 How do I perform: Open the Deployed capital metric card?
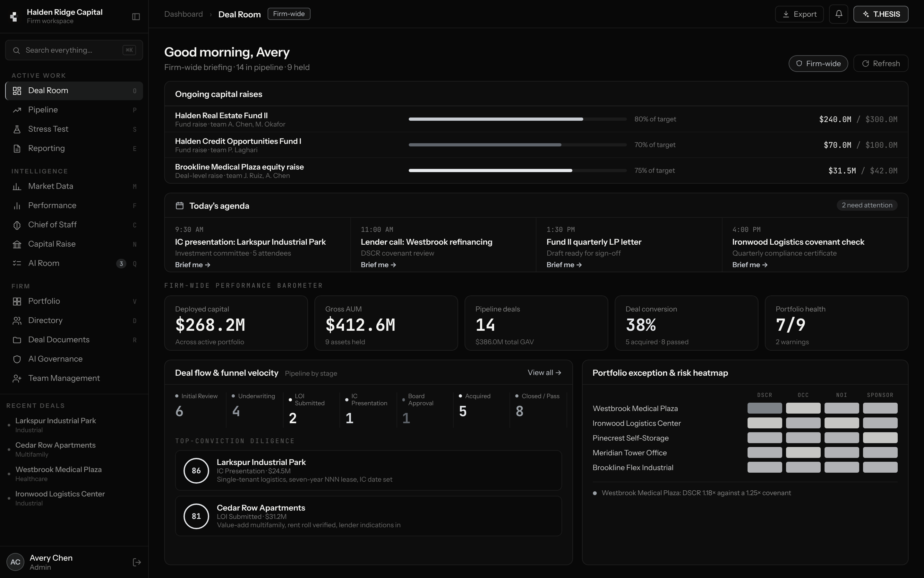[236, 323]
